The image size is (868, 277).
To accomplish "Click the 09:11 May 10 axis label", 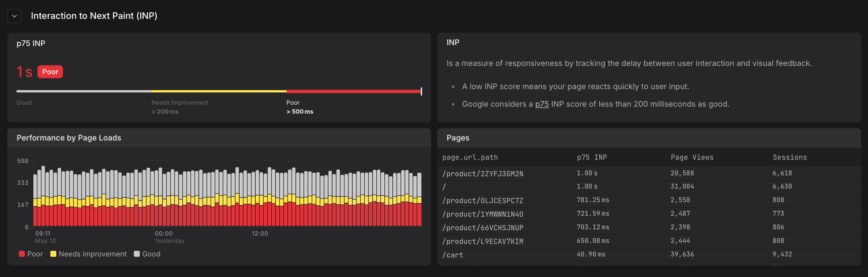I will tap(46, 237).
